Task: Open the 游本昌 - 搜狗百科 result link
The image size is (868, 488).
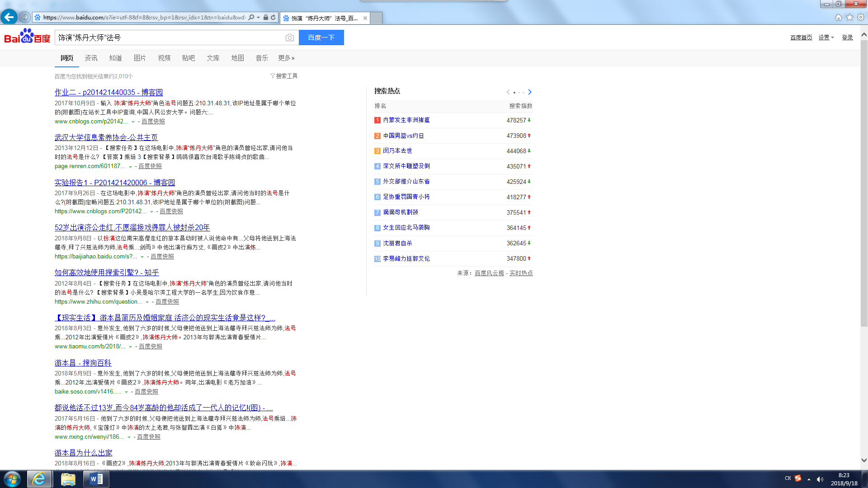Action: pyautogui.click(x=83, y=363)
